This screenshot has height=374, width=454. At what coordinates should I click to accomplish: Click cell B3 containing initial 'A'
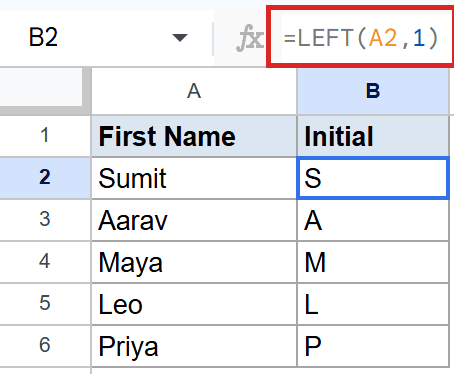click(373, 220)
